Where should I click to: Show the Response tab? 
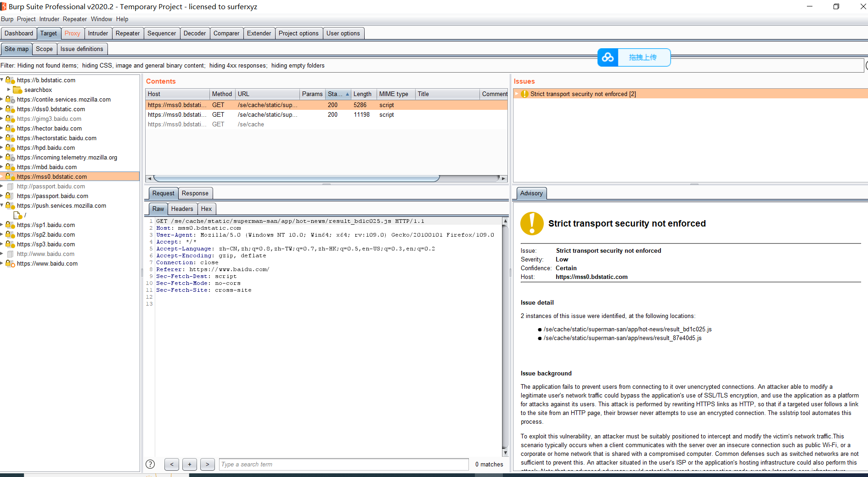195,193
